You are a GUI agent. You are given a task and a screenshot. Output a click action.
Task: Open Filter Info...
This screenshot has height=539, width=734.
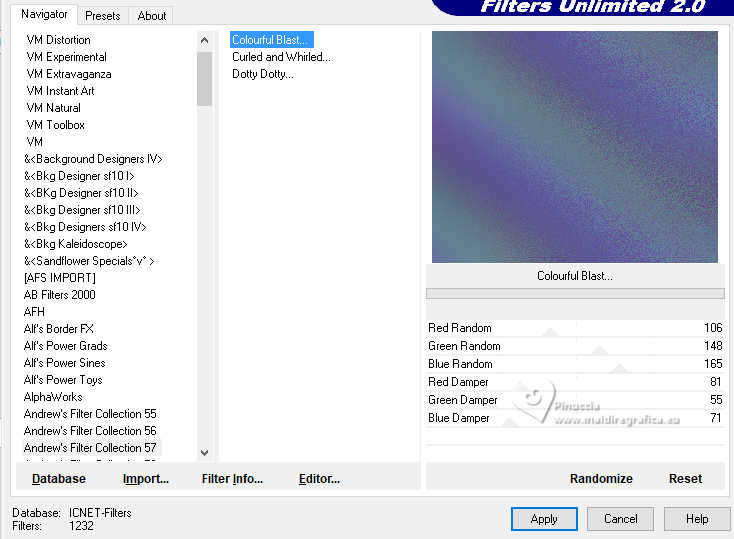(232, 479)
